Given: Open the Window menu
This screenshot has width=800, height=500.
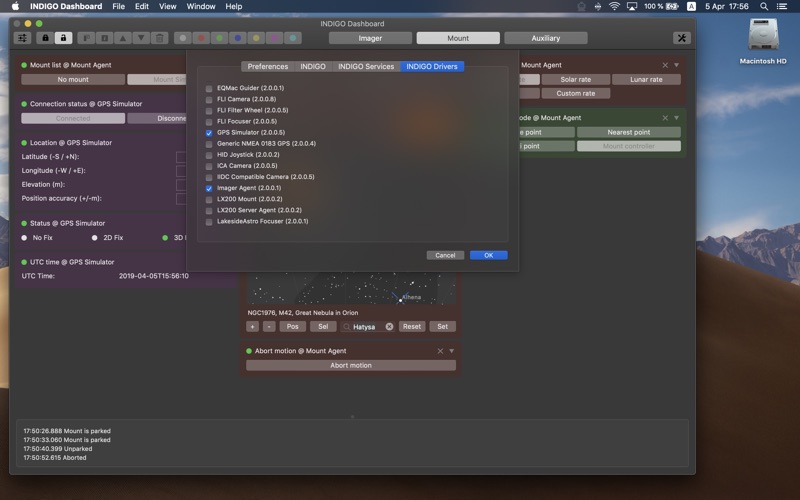Looking at the screenshot, I should point(201,6).
